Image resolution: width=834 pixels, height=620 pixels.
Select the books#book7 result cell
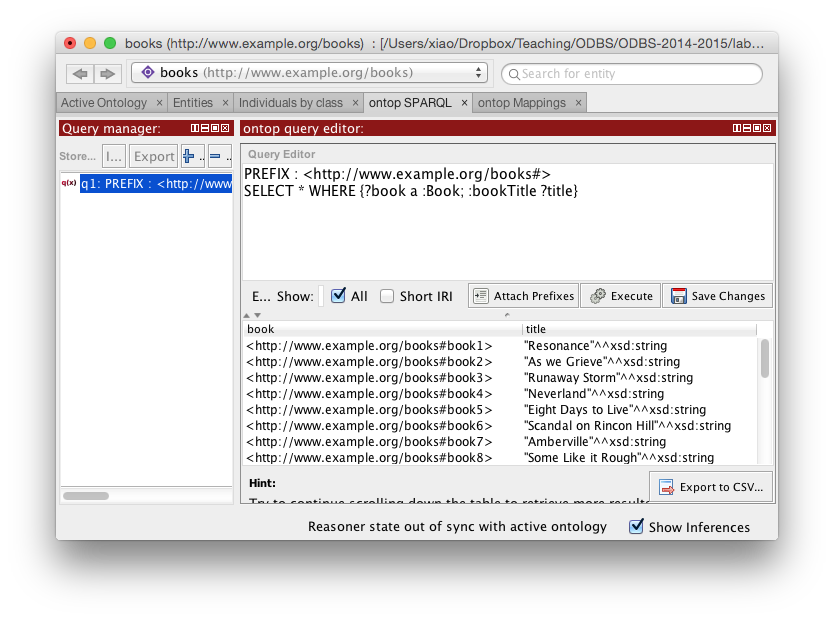point(382,441)
